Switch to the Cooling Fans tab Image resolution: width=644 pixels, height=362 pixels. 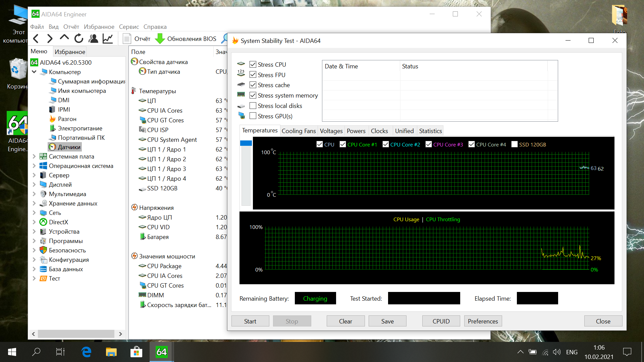(299, 131)
